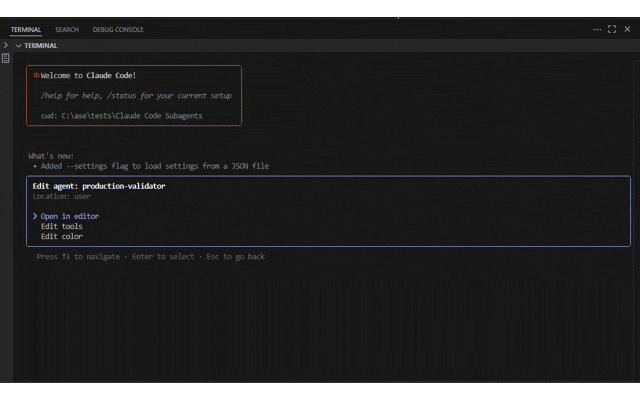Click the terminal clipboard icon in left gutter
The image size is (640, 400).
[x=5, y=58]
